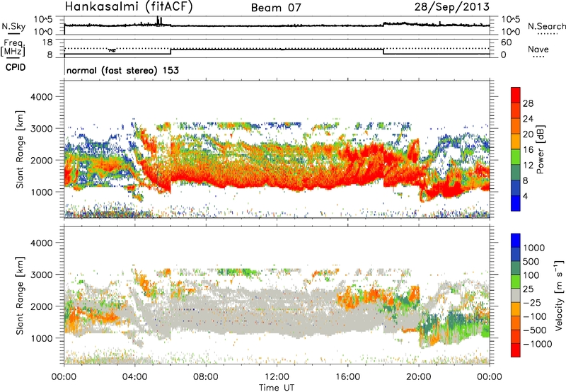
Task: Click the 'Power [dB]' colorbar label
Action: (540, 149)
